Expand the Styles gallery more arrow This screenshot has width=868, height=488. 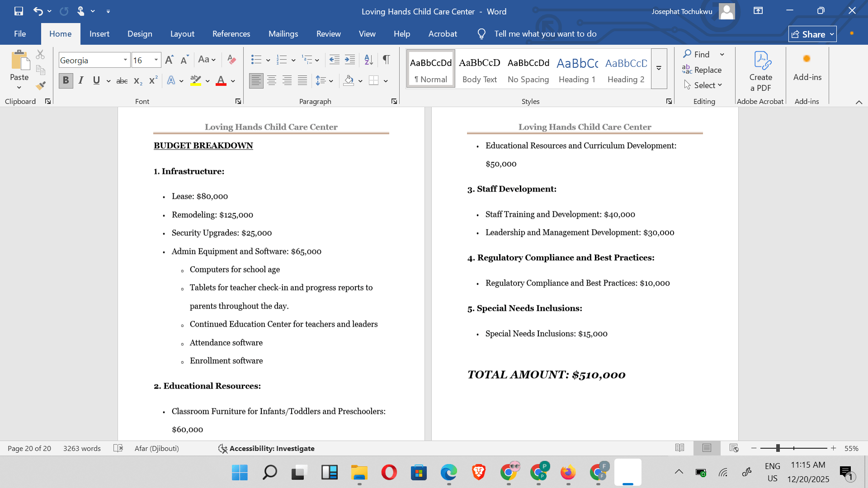click(659, 69)
